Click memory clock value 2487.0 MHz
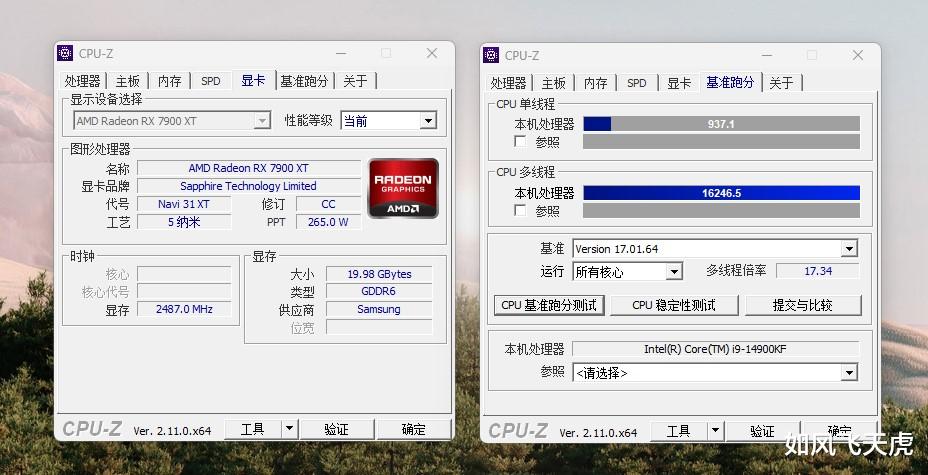 tap(184, 309)
